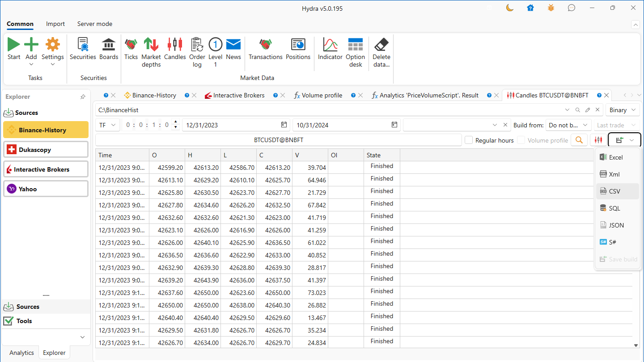
Task: Open the Tools section in sidebar
Action: pos(24,321)
